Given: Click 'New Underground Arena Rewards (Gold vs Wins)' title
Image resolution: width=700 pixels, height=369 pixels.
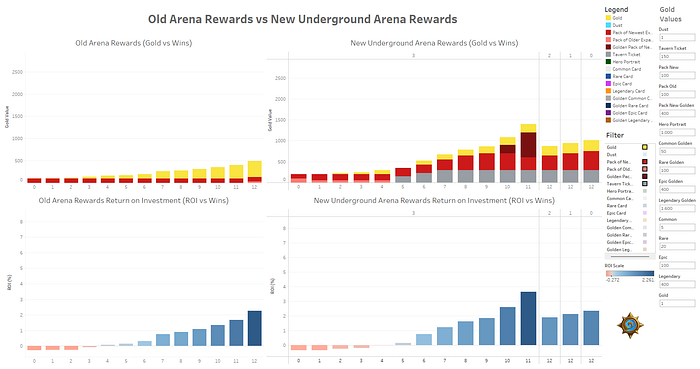Looking at the screenshot, I should click(434, 43).
